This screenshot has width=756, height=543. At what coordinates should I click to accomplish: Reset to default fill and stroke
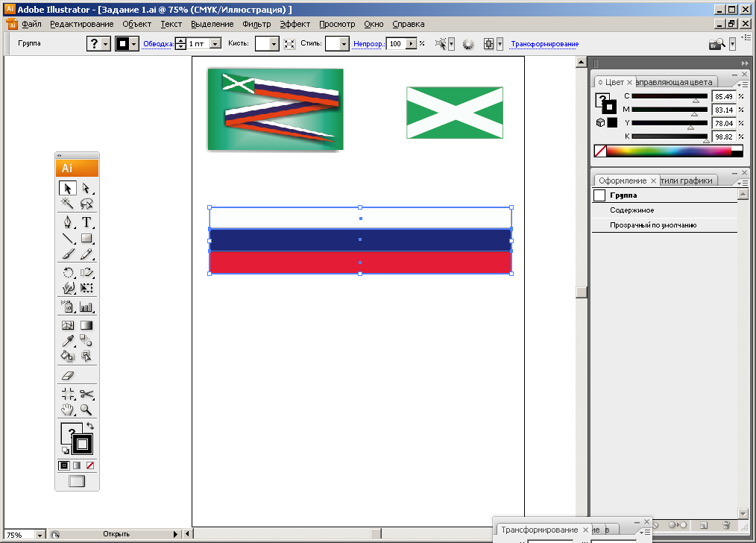click(65, 451)
